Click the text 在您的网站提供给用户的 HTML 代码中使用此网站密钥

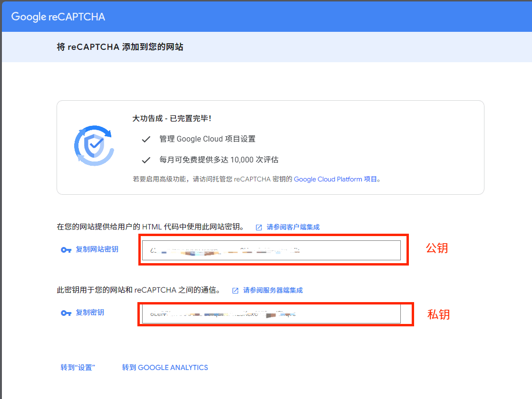151,227
